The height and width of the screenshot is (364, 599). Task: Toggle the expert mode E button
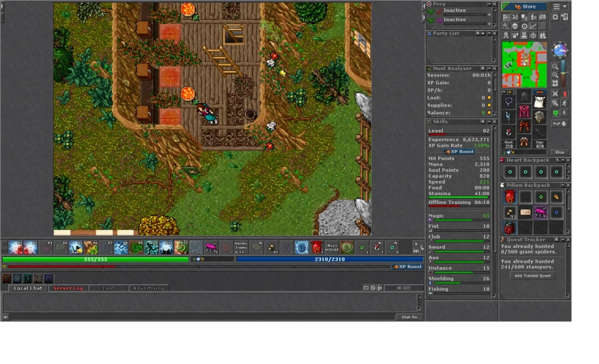point(564,113)
